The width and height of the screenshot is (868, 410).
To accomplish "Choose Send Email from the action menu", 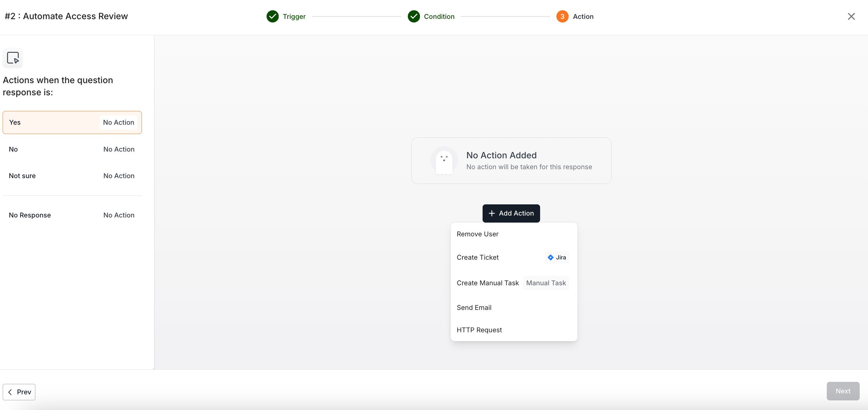I will (474, 308).
